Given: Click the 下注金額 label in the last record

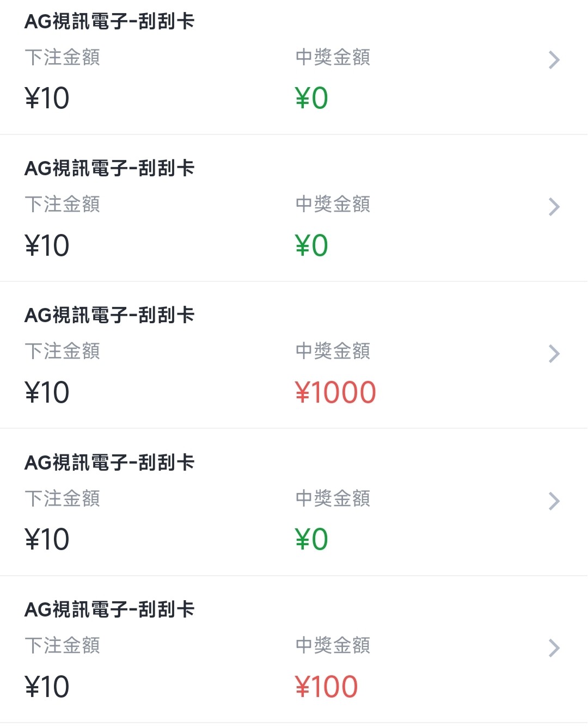Looking at the screenshot, I should pos(63,645).
